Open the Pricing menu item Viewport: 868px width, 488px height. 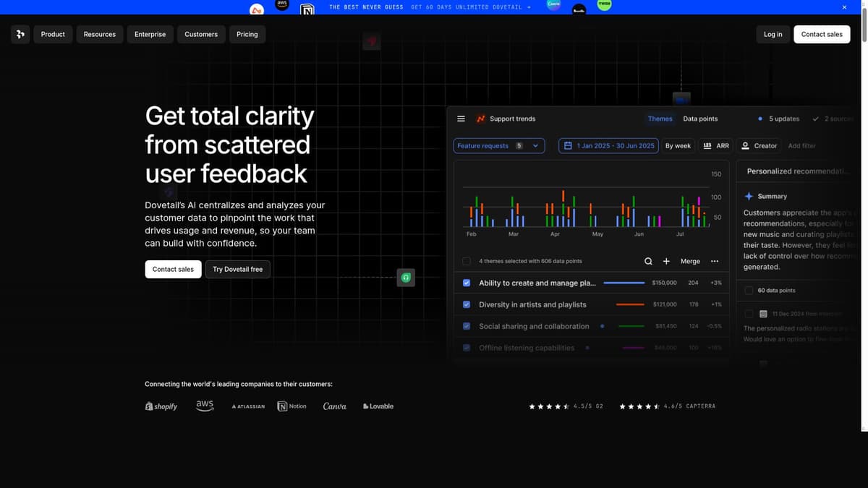point(247,34)
